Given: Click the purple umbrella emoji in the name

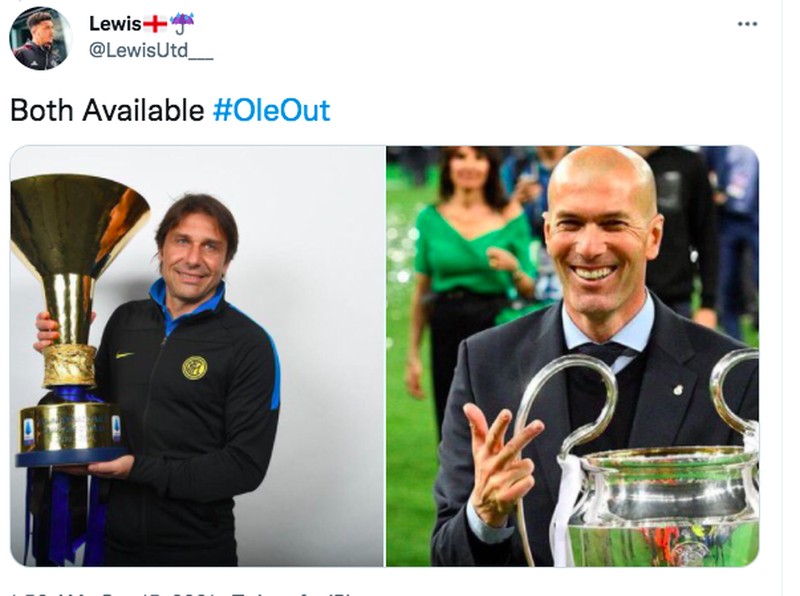Looking at the screenshot, I should point(182,23).
